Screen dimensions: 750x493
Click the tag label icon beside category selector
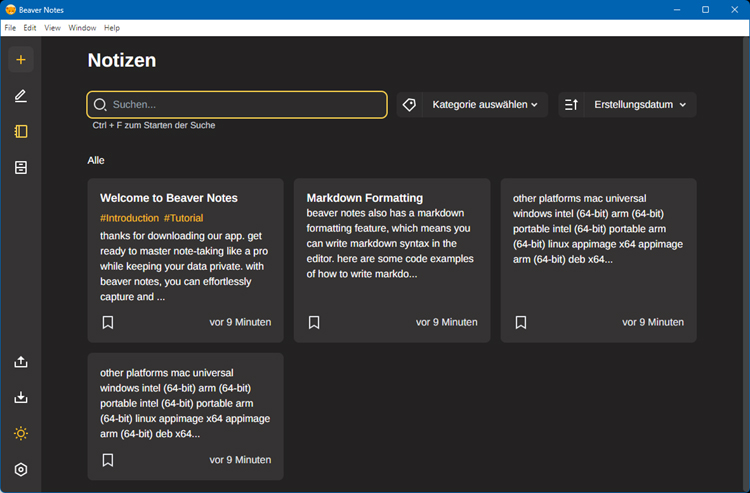click(409, 105)
